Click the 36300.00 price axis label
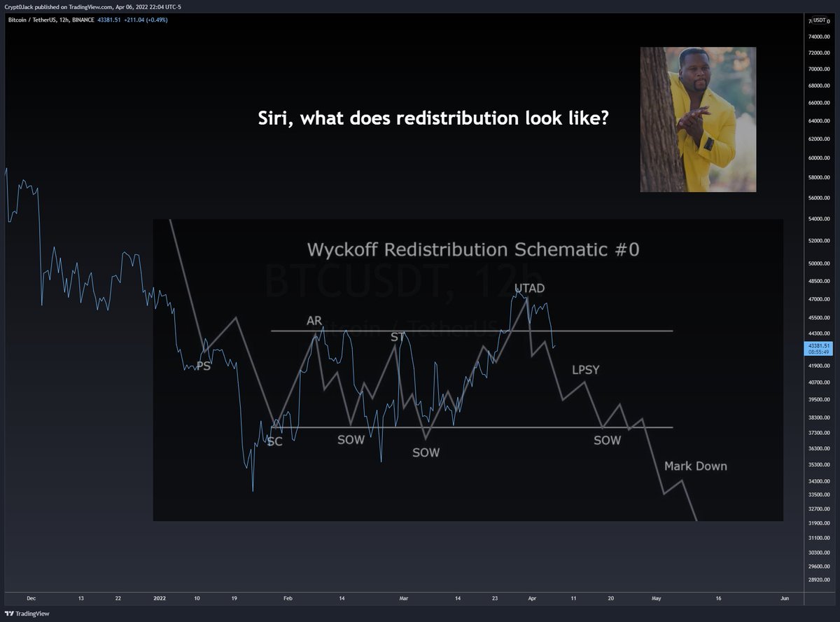This screenshot has width=840, height=622. (819, 448)
